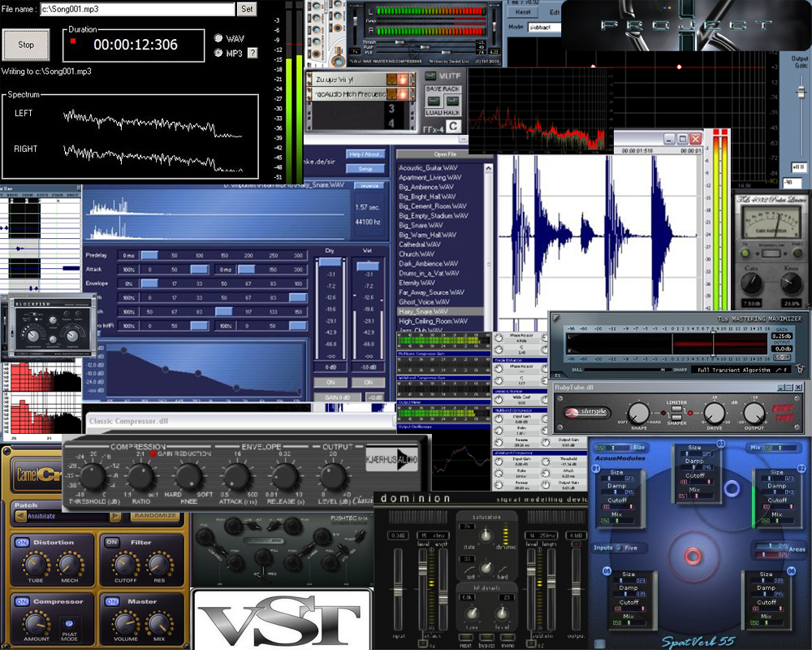Click impulse file list scroll-up arrow

(488, 168)
